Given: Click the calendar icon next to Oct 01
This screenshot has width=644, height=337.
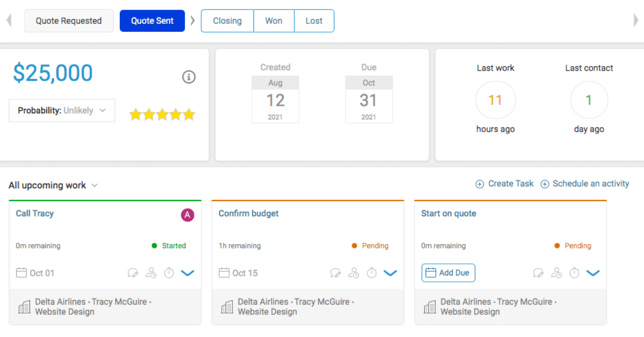Looking at the screenshot, I should (x=21, y=272).
